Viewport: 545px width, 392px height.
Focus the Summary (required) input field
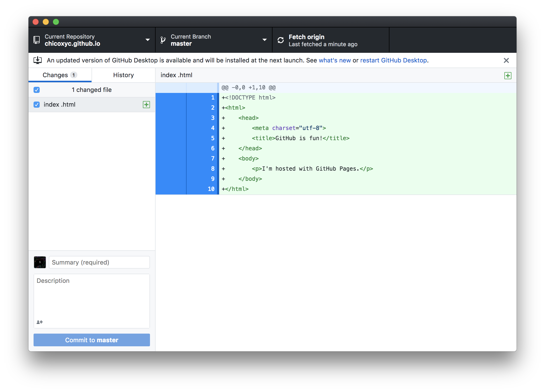click(x=99, y=262)
